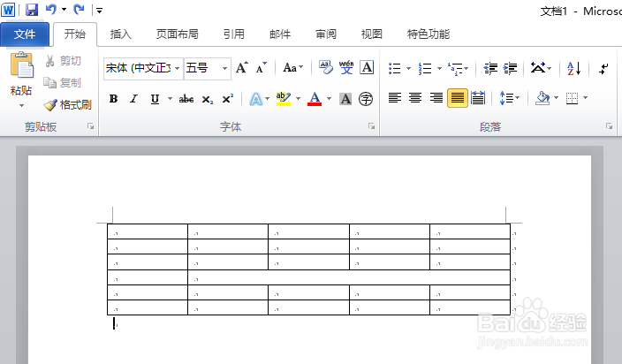Apply bullet list

point(395,68)
